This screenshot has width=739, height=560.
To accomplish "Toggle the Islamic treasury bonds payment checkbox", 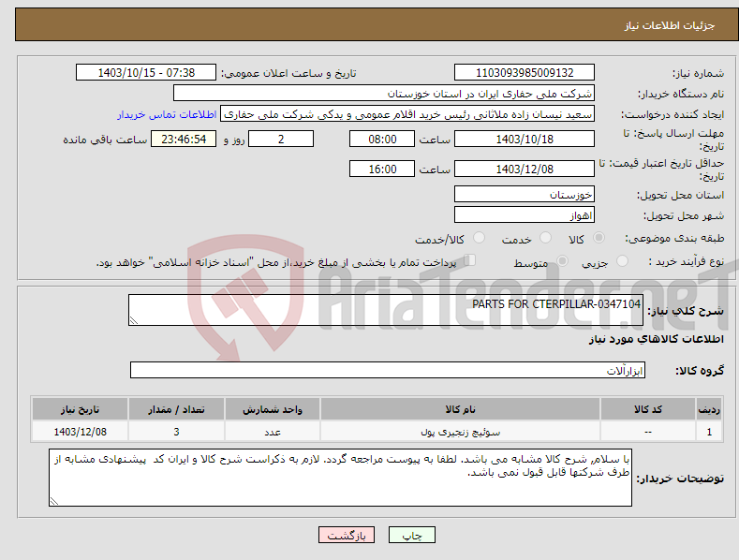I will tap(470, 260).
